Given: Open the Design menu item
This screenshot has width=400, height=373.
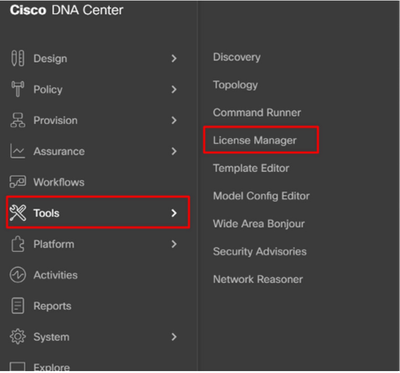Looking at the screenshot, I should (x=50, y=59).
